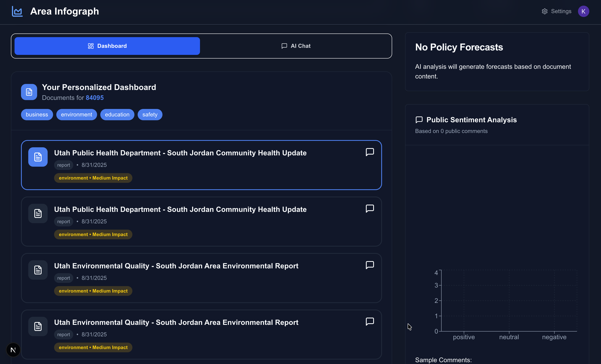
Task: Open user avatar K menu
Action: [x=583, y=11]
